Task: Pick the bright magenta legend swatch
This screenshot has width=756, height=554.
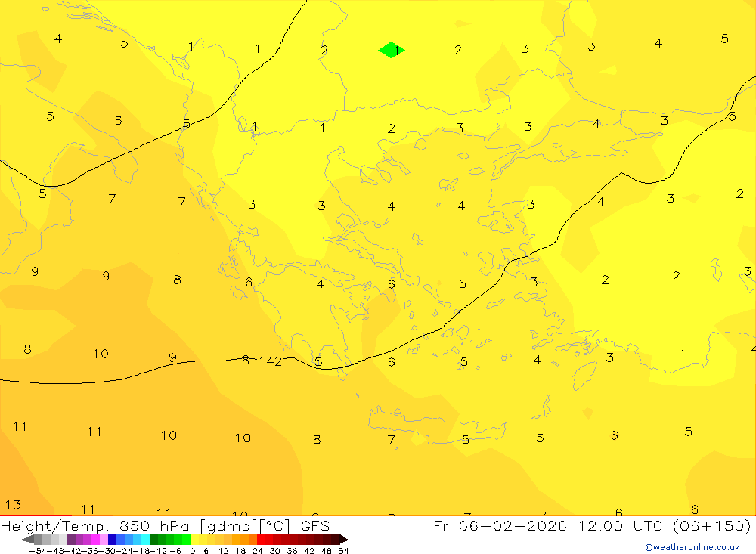Action: tap(95, 540)
